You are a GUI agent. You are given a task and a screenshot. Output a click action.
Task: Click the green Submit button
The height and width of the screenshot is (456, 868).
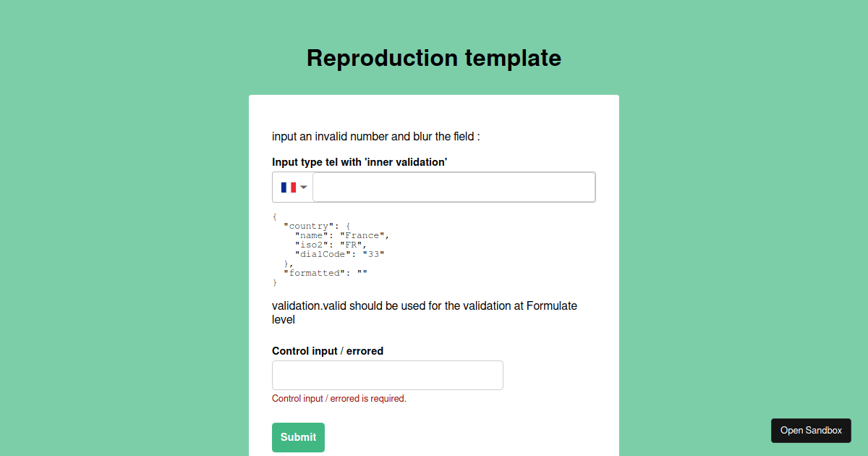point(298,437)
